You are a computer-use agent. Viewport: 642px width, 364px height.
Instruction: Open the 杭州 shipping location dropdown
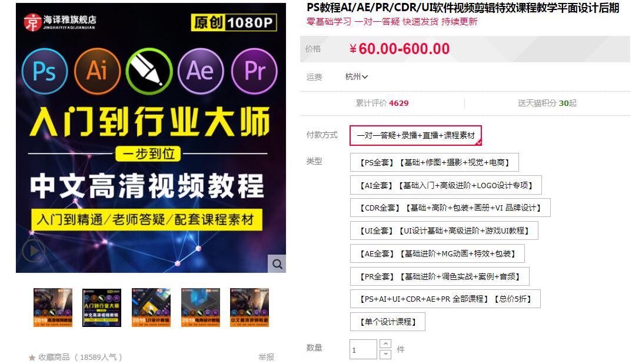355,76
